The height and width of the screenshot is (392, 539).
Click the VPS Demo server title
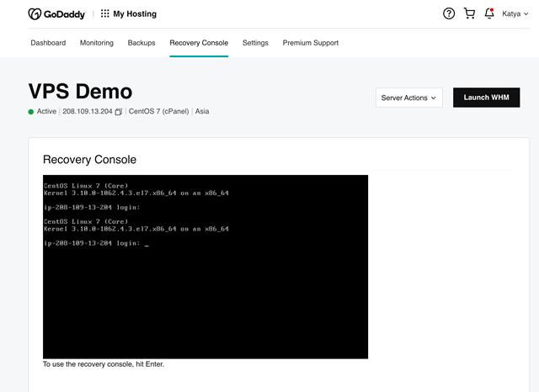pos(80,92)
